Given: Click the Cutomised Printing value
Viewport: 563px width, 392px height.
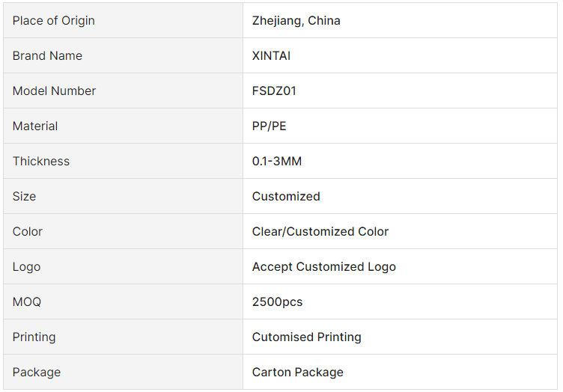Looking at the screenshot, I should point(307,337).
